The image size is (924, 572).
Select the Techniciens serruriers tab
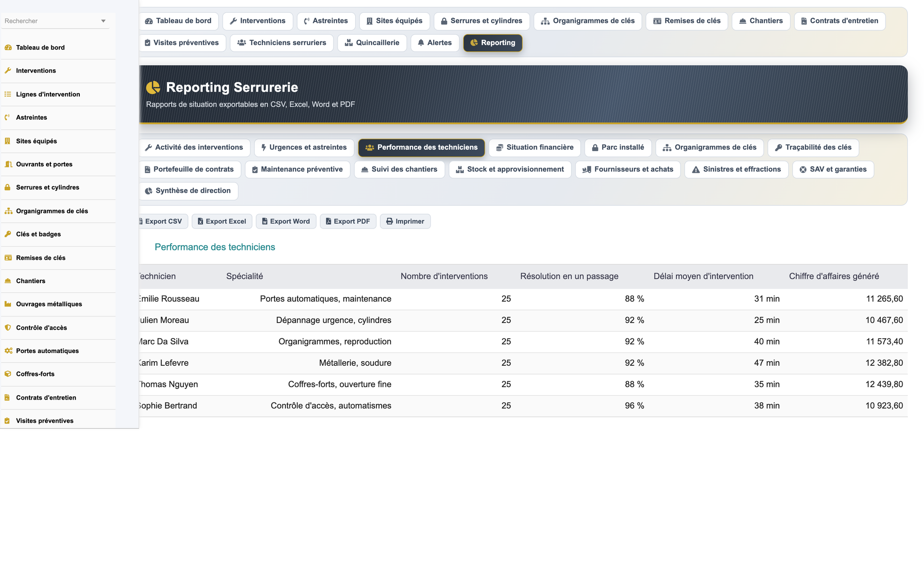282,43
